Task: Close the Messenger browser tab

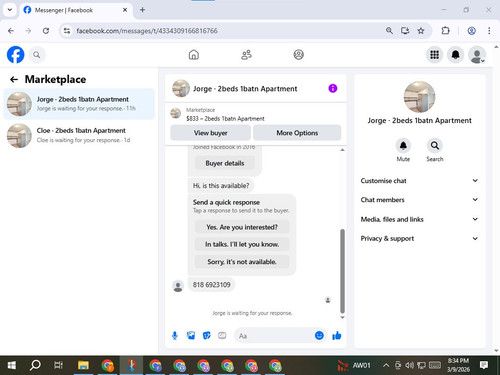Action: click(125, 10)
